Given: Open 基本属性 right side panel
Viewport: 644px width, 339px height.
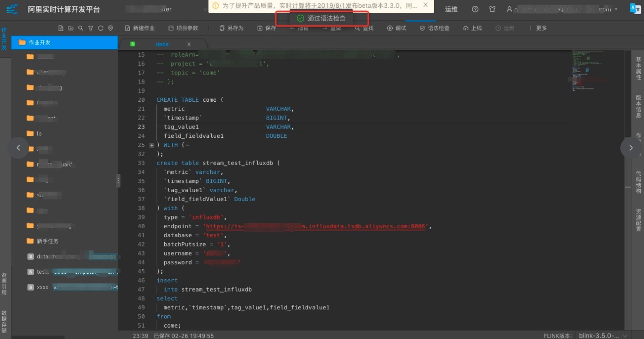Looking at the screenshot, I should pyautogui.click(x=639, y=68).
